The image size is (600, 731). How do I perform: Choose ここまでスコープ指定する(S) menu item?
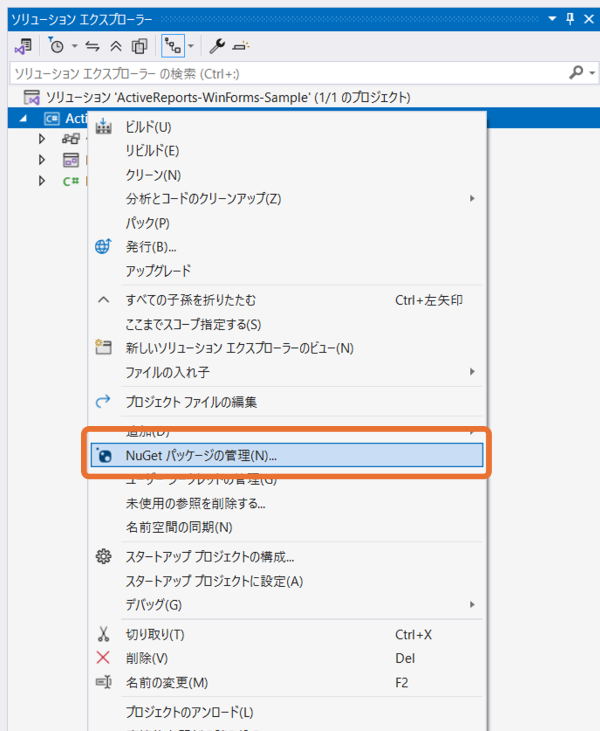click(x=287, y=324)
